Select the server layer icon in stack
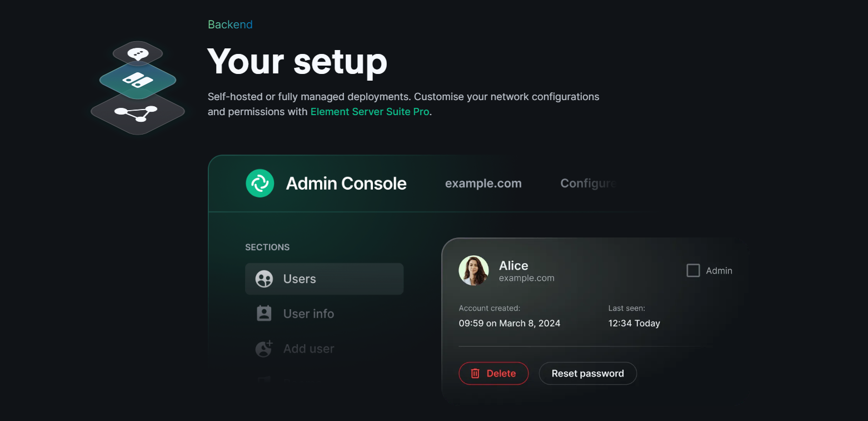868x421 pixels. (138, 80)
